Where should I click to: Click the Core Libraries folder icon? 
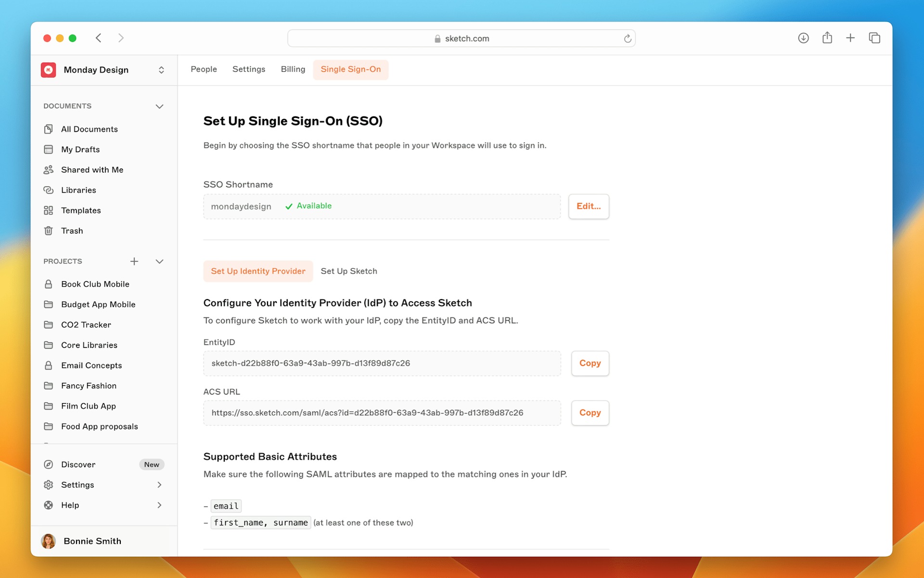(48, 345)
